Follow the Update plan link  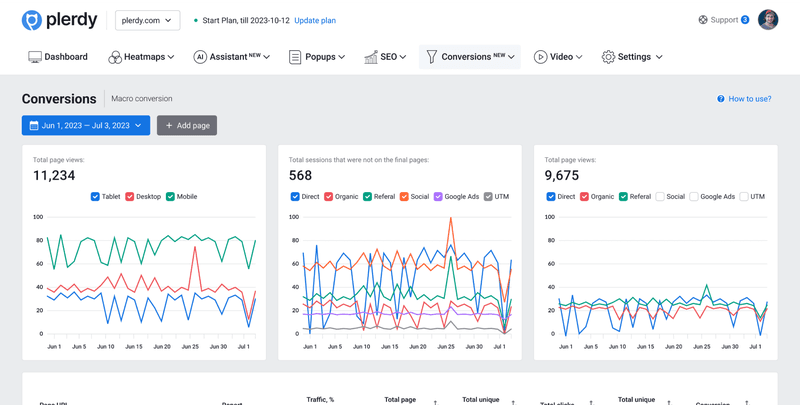click(x=315, y=20)
